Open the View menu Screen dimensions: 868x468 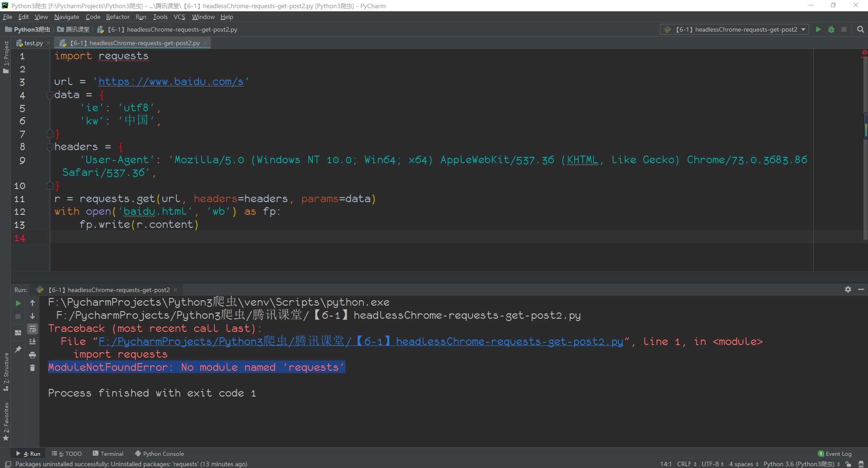point(41,17)
